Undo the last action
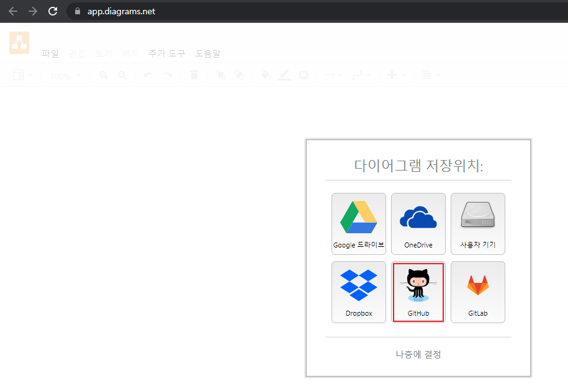This screenshot has height=392, width=568. pos(148,75)
